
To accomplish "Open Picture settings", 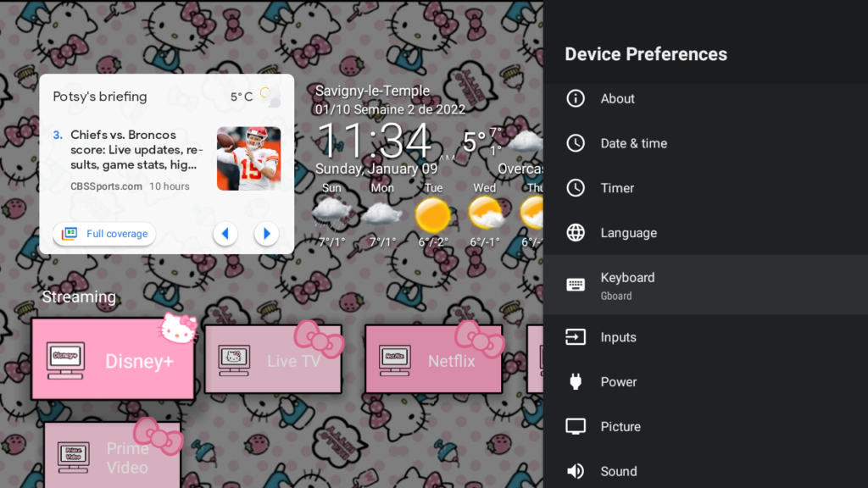I will [705, 427].
